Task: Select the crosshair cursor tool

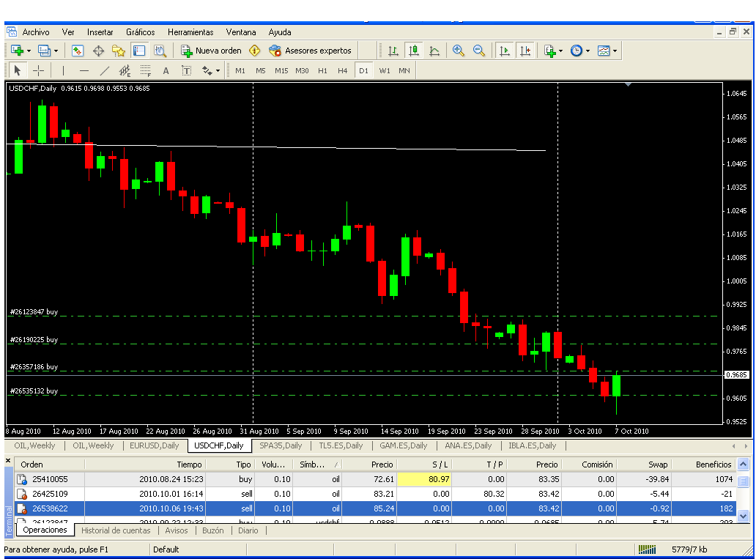Action: 38,71
